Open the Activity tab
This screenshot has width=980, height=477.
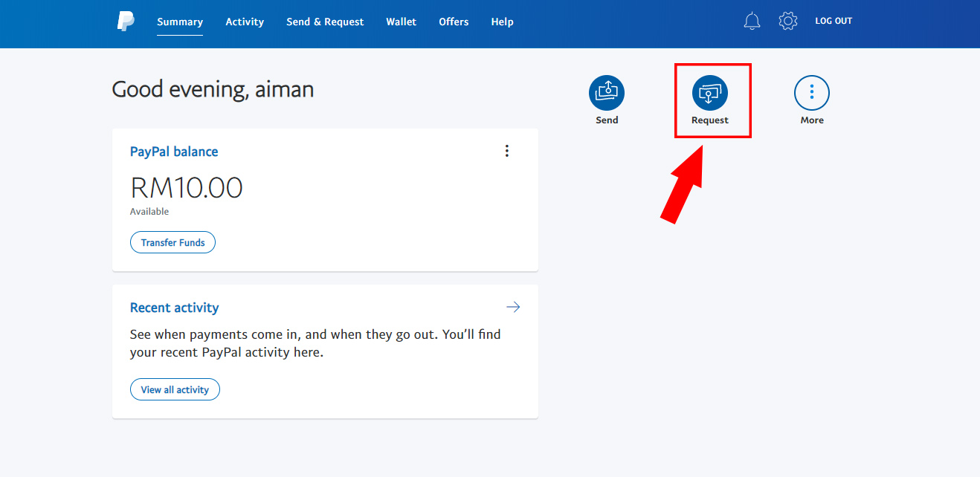pyautogui.click(x=245, y=22)
